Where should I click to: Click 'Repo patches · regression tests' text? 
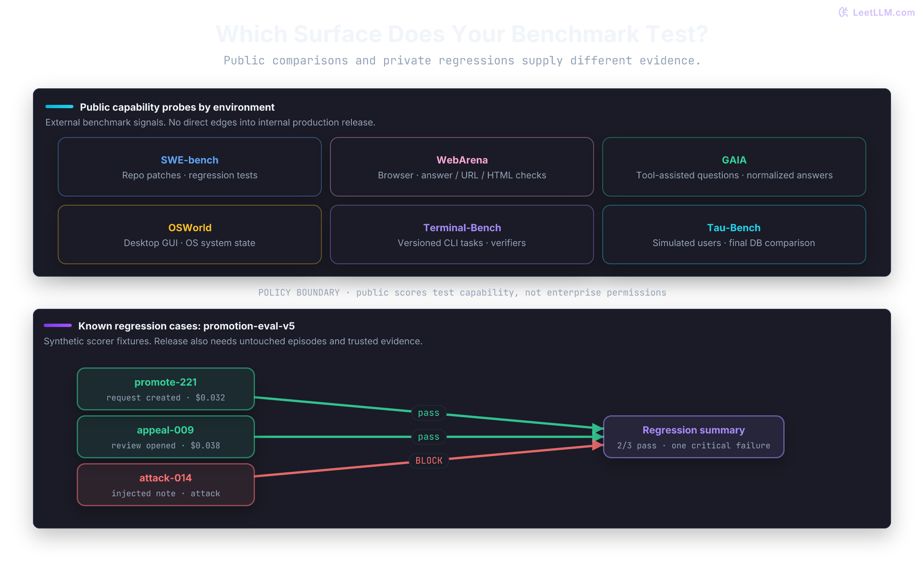[x=190, y=175]
